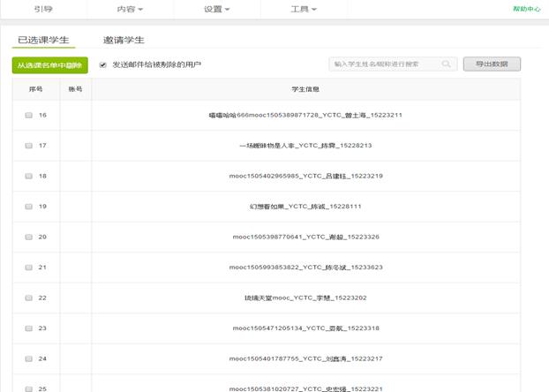
Task: Select the checkbox for row 19
Action: (28, 207)
